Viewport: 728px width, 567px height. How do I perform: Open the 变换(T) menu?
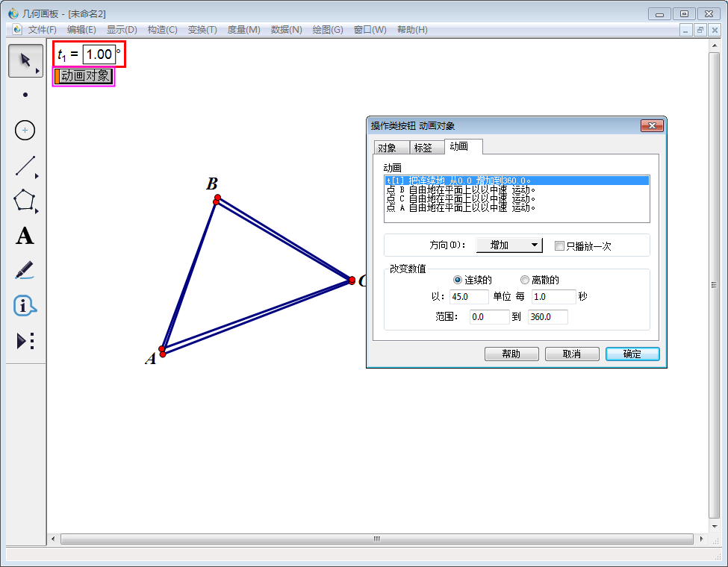tap(202, 30)
